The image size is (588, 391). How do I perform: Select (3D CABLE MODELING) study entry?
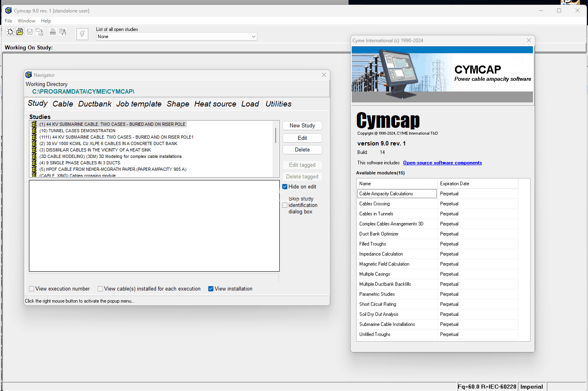[110, 156]
